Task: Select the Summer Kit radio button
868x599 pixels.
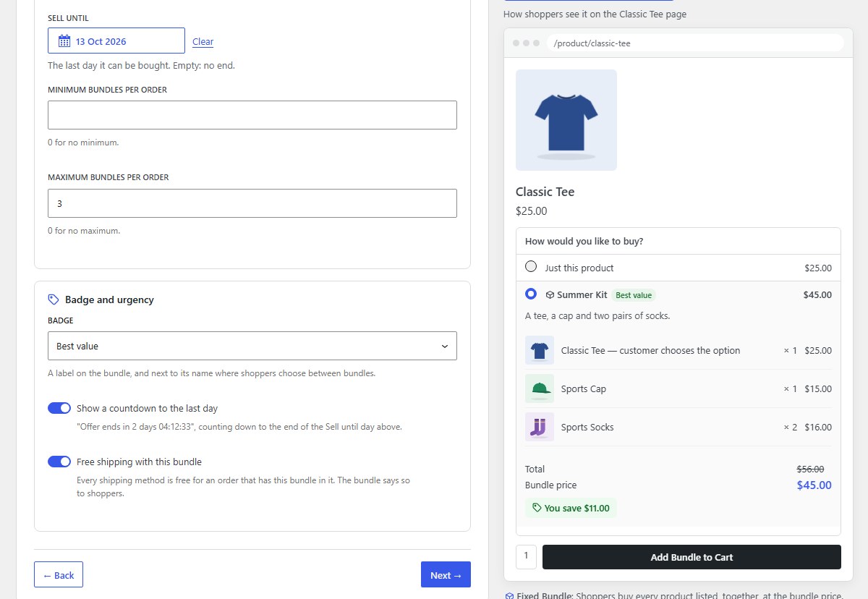Action: pos(531,294)
